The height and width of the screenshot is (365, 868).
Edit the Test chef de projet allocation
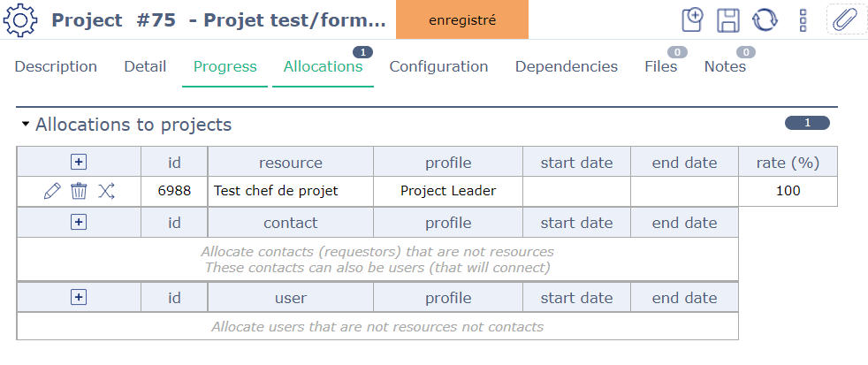52,191
